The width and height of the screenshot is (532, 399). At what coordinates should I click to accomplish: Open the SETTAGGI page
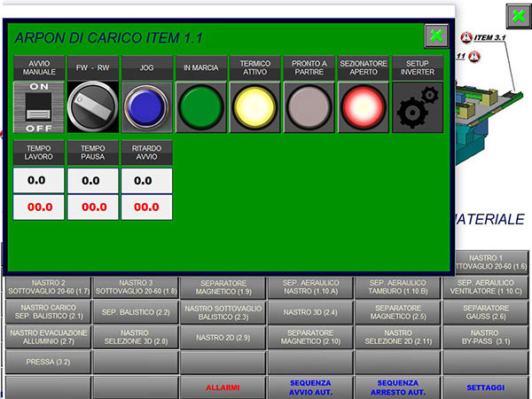(x=486, y=387)
